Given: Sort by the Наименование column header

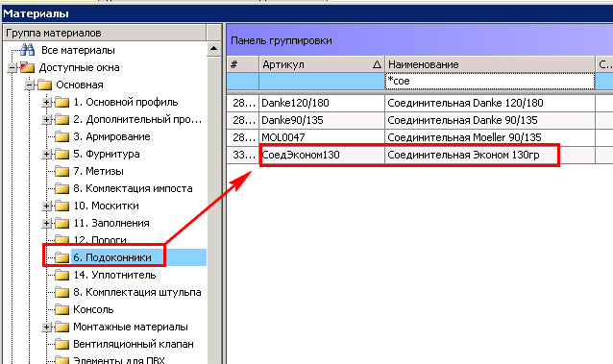Looking at the screenshot, I should [490, 64].
